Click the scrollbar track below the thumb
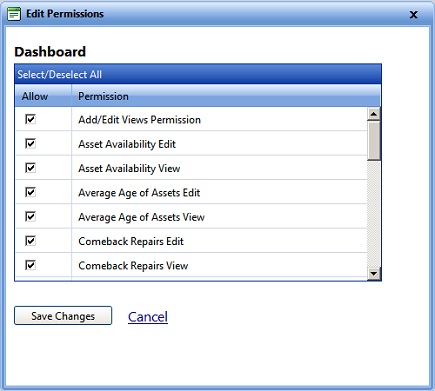The height and width of the screenshot is (391, 435). (x=374, y=214)
